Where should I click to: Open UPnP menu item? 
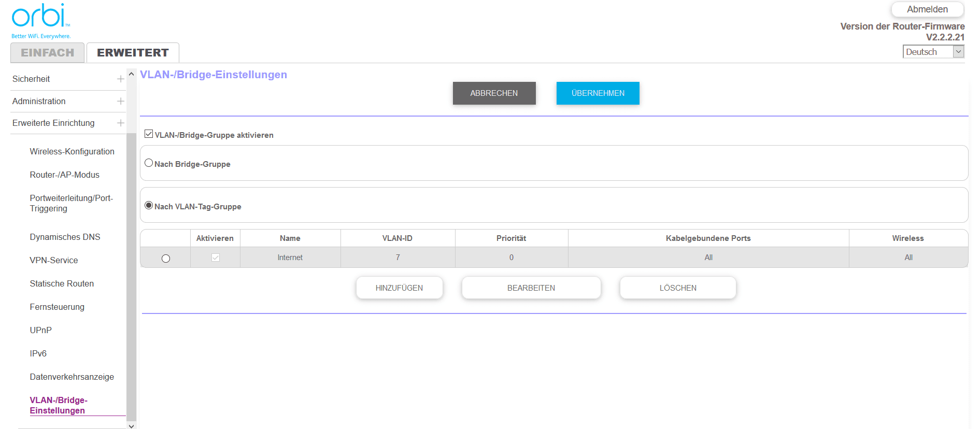[41, 330]
